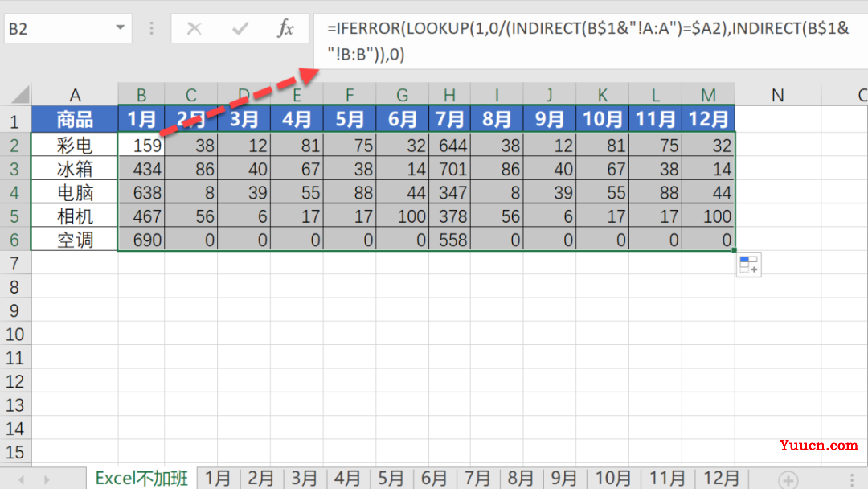
Task: Select column H header
Action: pos(449,95)
